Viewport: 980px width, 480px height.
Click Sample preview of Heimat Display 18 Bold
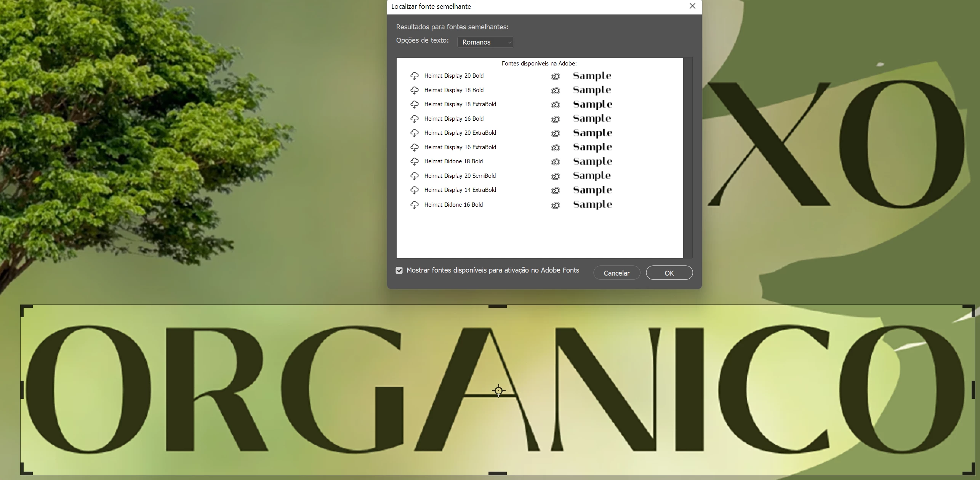pyautogui.click(x=592, y=90)
